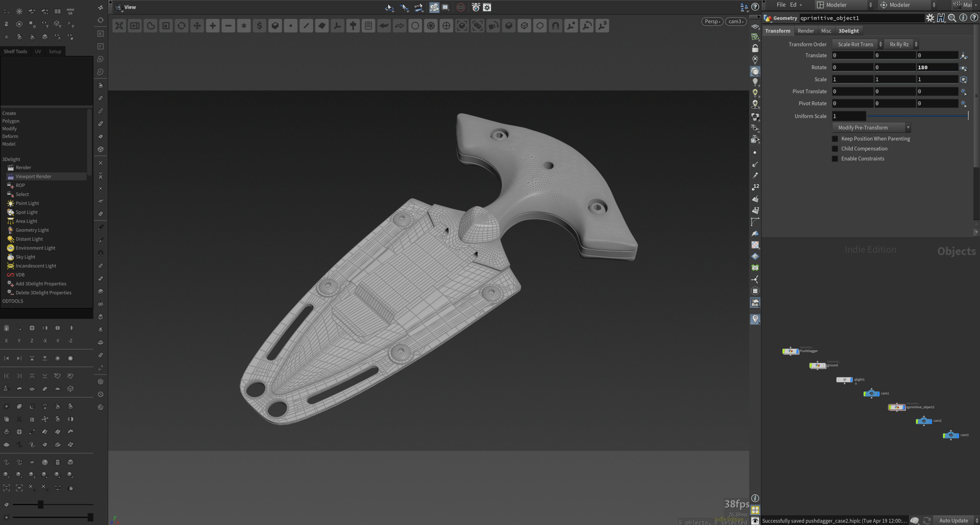Click the Viewport Render shelf tool
This screenshot has width=980, height=525.
coord(46,176)
